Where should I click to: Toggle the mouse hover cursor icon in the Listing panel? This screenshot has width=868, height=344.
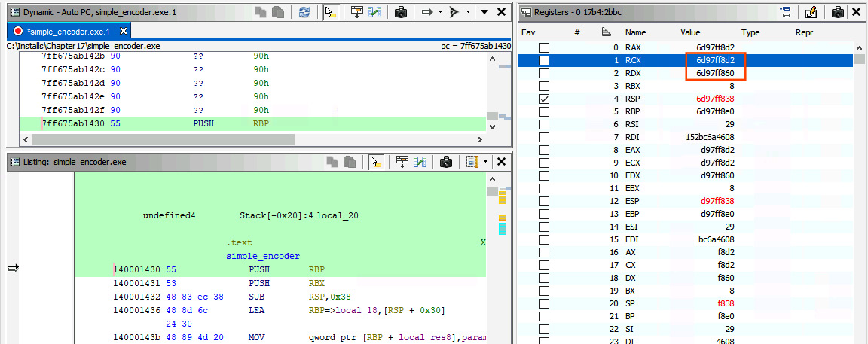click(376, 162)
